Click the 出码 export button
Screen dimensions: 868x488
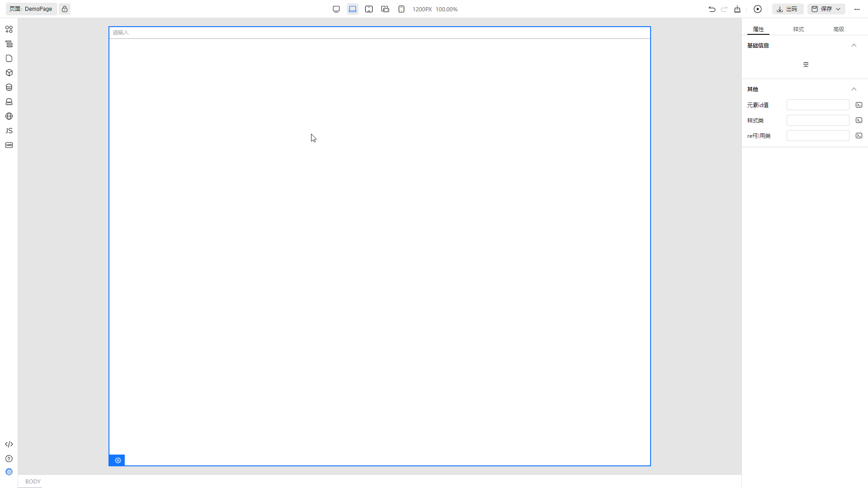(x=788, y=9)
